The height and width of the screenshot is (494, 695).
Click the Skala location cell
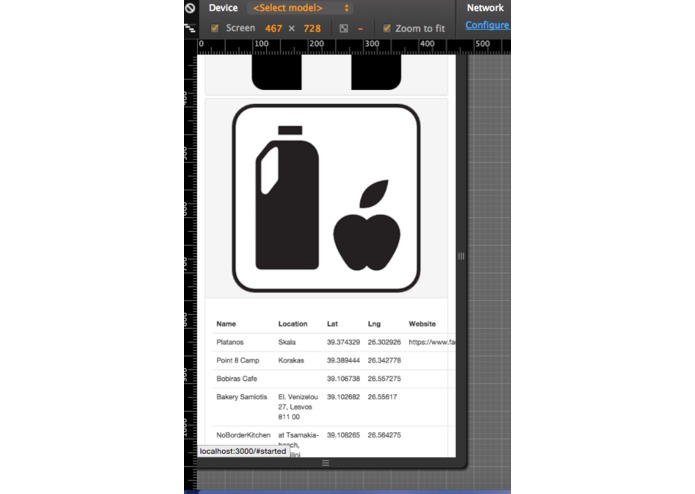click(287, 342)
